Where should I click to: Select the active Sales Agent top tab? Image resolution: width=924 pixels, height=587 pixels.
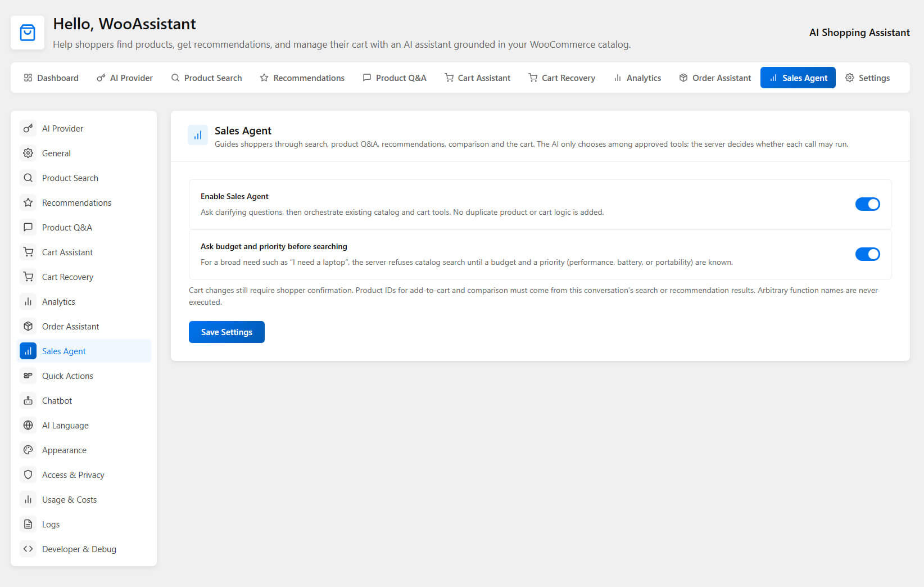[798, 78]
